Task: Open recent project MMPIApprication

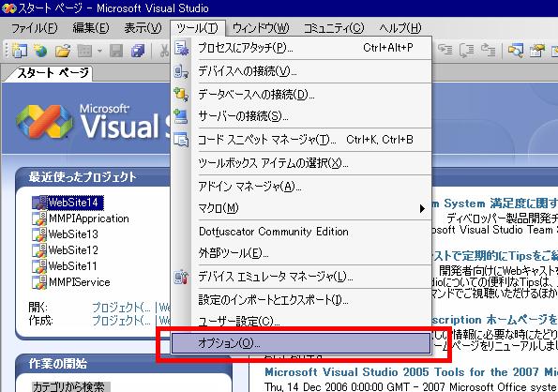Action: click(x=89, y=219)
